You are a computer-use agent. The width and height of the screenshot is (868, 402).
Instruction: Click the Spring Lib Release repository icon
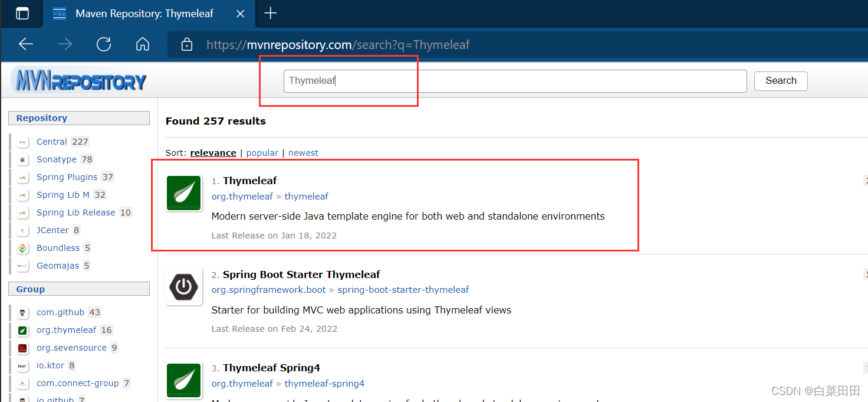tap(23, 213)
